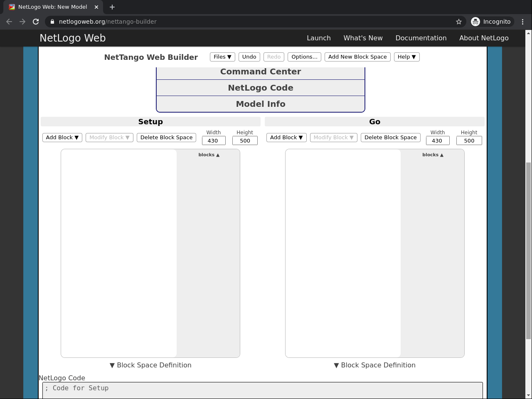
Task: Open Modify Block dropdown in Setup space
Action: click(109, 138)
